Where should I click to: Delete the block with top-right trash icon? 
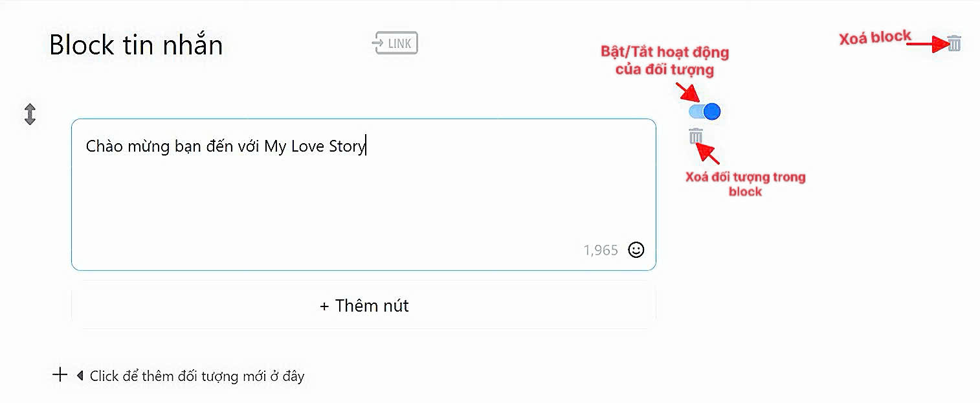[954, 43]
